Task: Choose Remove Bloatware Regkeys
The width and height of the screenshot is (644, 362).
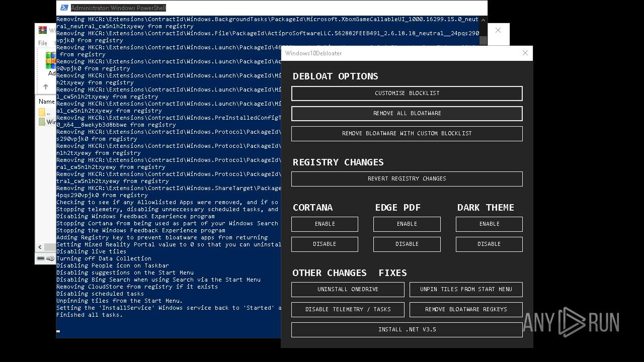Action: coord(466,310)
